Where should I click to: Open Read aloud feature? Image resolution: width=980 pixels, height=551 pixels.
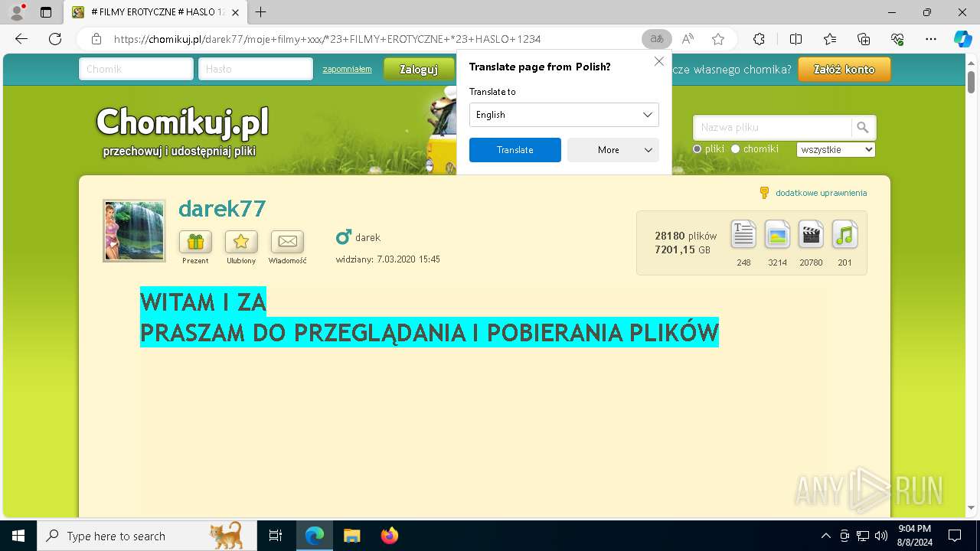(688, 39)
